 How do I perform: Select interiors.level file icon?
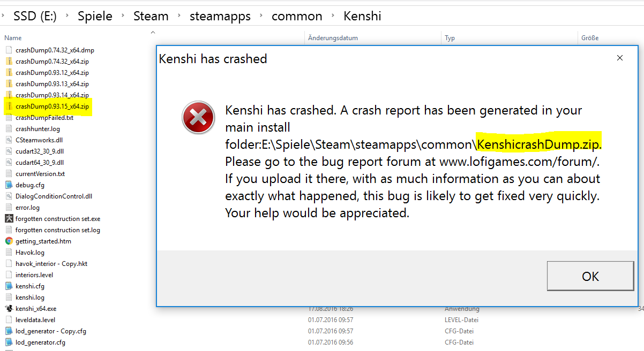pos(9,274)
